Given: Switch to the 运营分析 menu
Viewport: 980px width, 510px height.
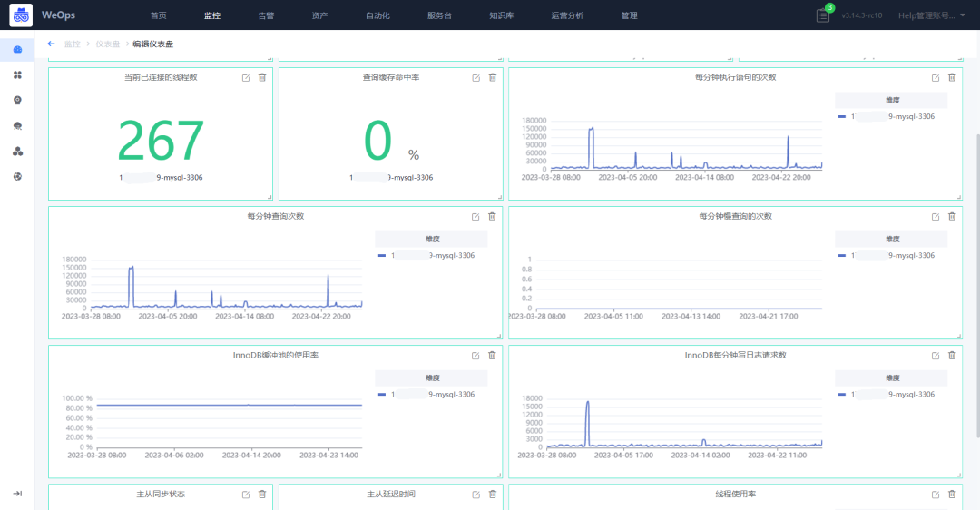Looking at the screenshot, I should coord(567,15).
